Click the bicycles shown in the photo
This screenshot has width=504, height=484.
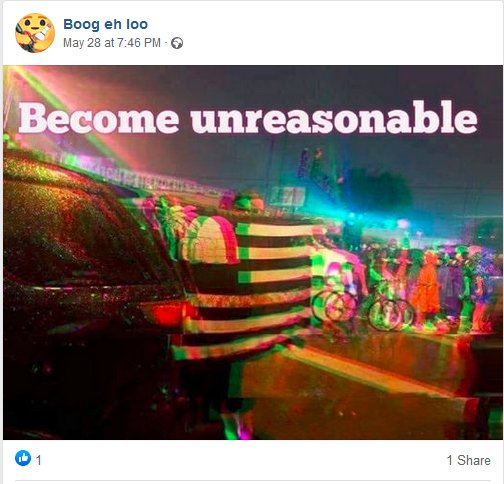coord(363,308)
